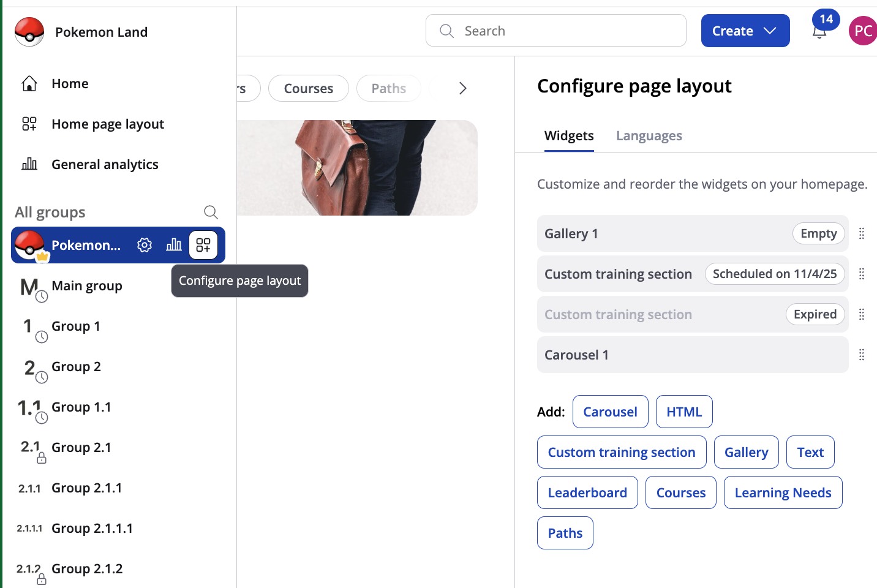Click the Pokemon Land pokeball logo
877x588 pixels.
29,32
